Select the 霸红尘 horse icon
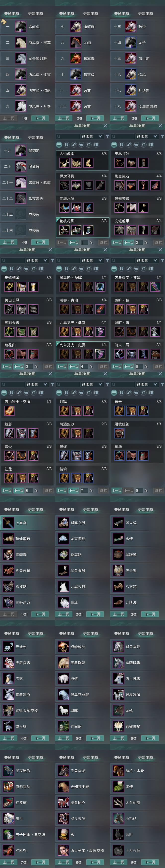Viewport: 165px width, 868px height. 21,27
